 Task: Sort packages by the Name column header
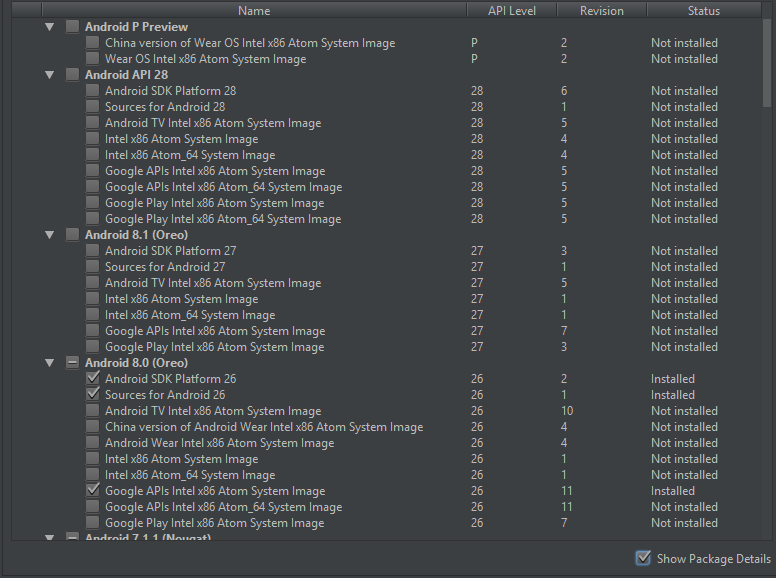point(254,11)
